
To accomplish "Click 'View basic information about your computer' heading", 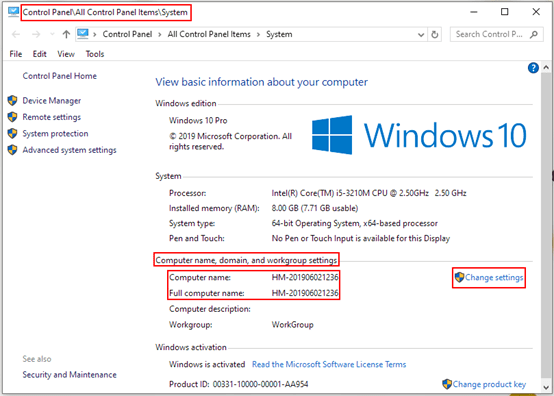I will 261,82.
